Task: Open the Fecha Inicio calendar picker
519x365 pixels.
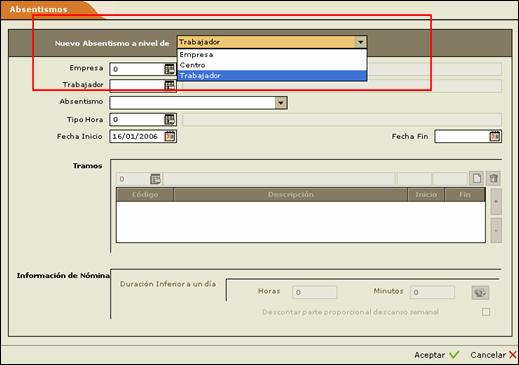Action: coord(170,136)
